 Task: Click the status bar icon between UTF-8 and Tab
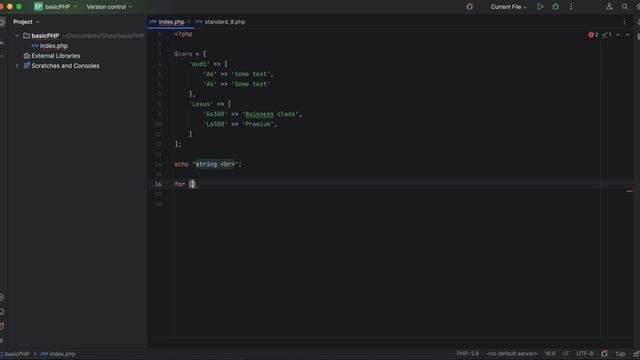pyautogui.click(x=604, y=354)
